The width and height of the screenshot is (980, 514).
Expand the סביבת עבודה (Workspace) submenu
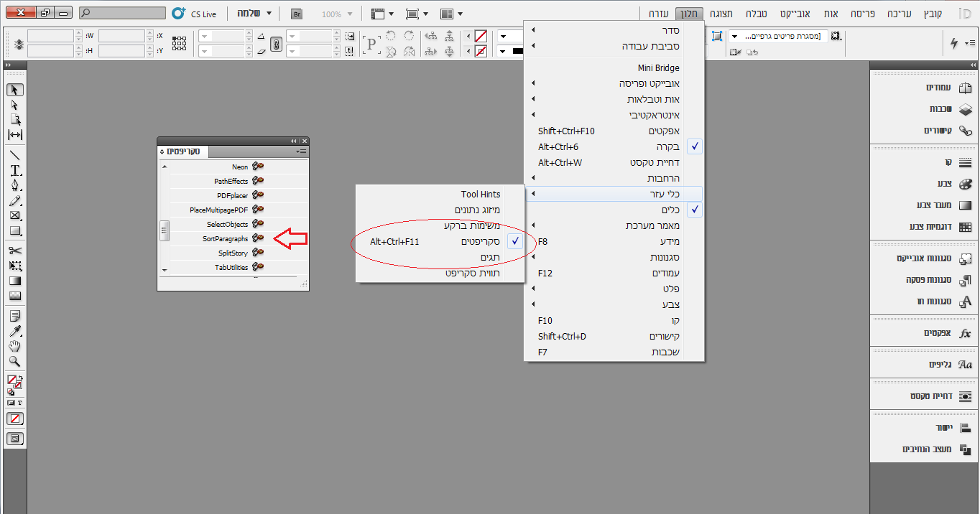(615, 46)
